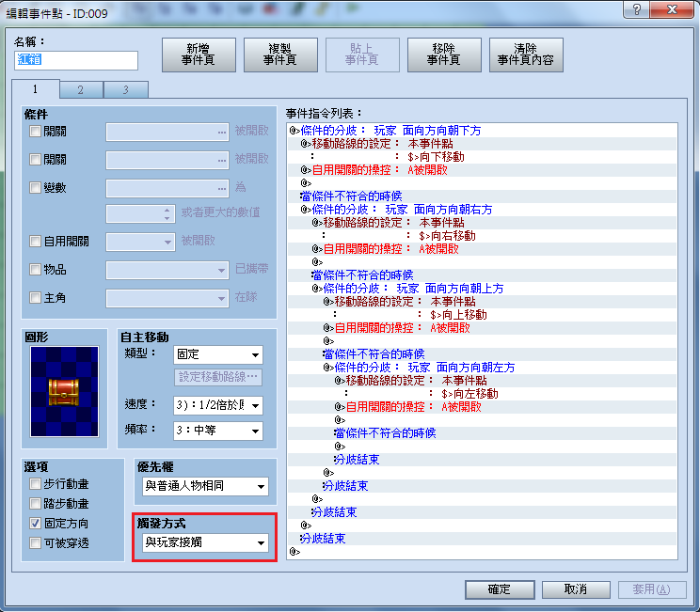This screenshot has width=700, height=612.
Task: Enable the 步行動畫 option
Action: click(35, 484)
